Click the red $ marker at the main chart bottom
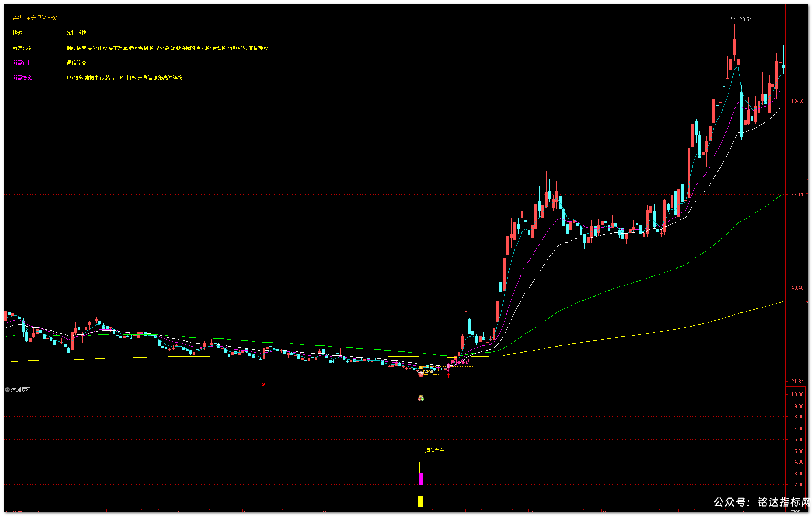 [x=263, y=383]
